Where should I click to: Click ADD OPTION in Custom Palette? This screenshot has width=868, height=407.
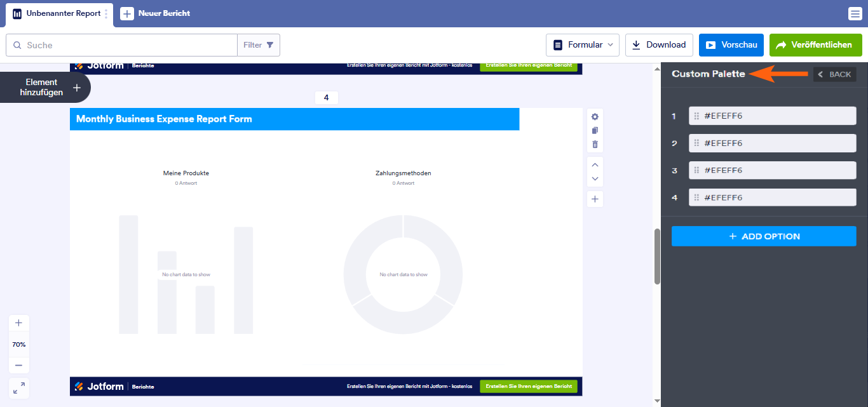[x=764, y=236]
